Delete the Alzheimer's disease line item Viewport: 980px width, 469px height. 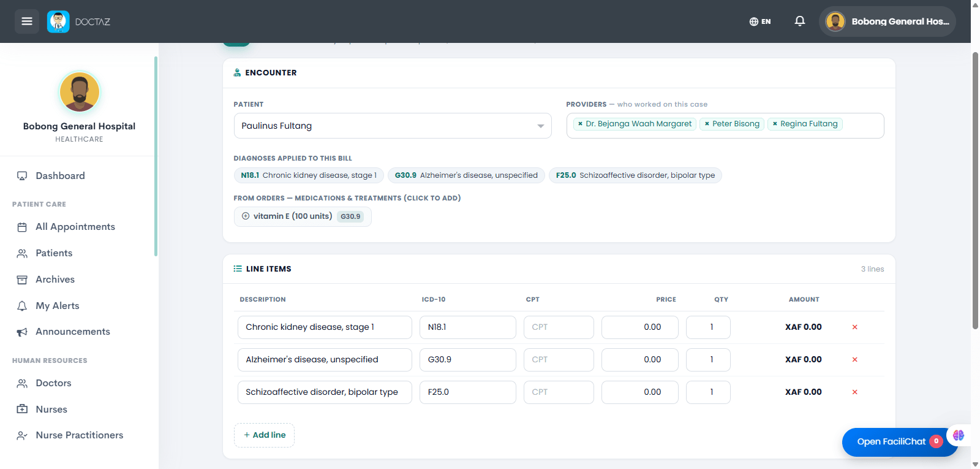click(x=854, y=360)
